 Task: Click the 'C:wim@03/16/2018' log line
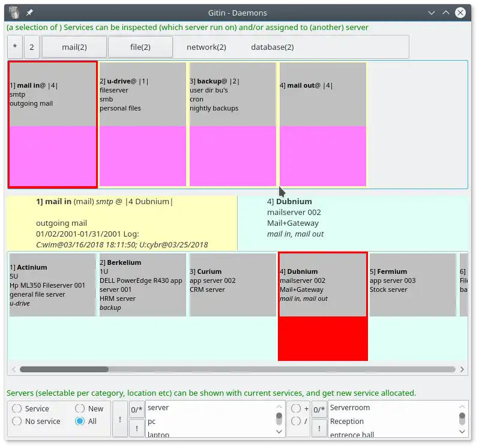tap(122, 245)
